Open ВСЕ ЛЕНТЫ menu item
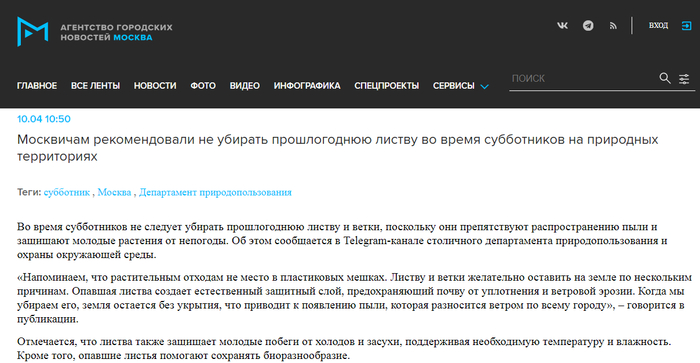The width and height of the screenshot is (700, 363). [96, 86]
